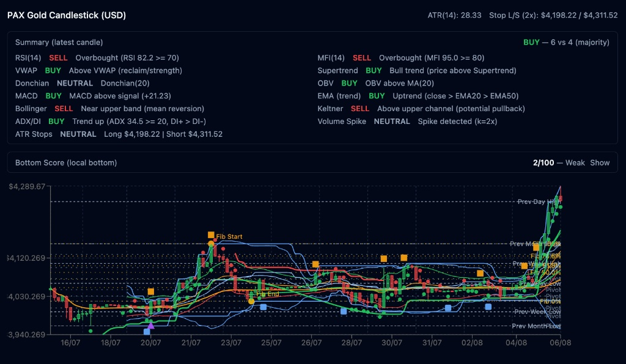
Task: Click the 4,030.269 price axis label
Action: pyautogui.click(x=27, y=297)
